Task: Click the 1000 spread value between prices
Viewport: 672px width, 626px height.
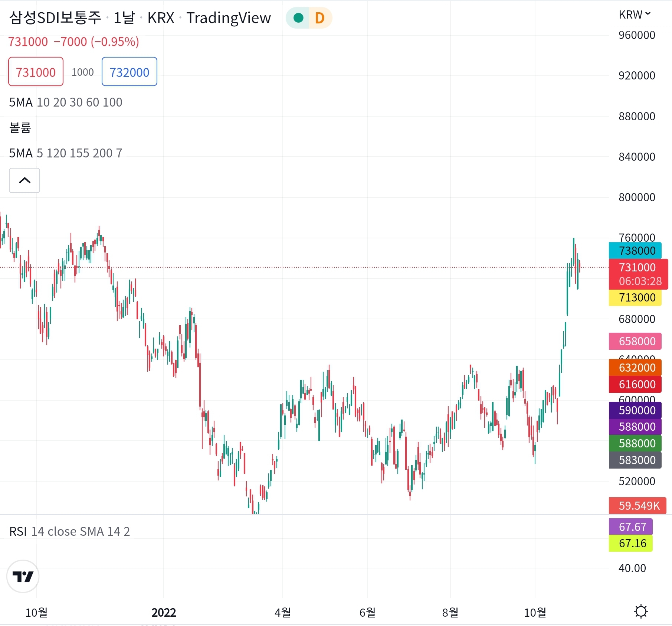Action: pos(83,72)
